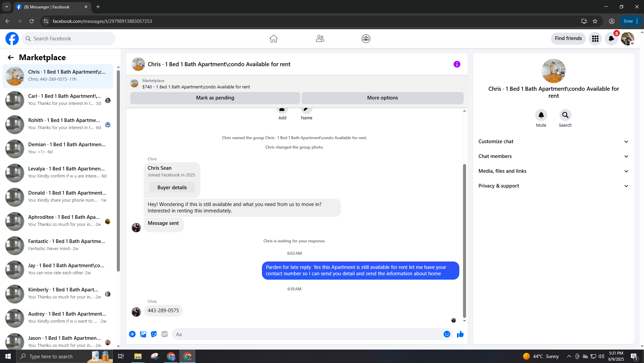Go to the Home feed icon
The width and height of the screenshot is (644, 363).
274,39
